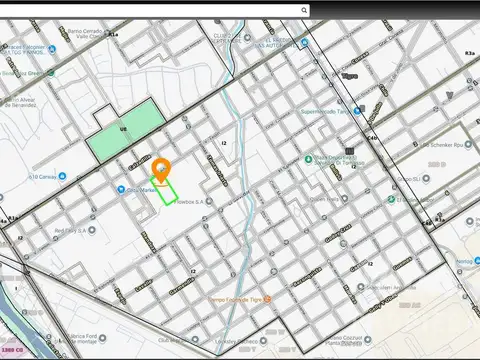Click the blue marker at top near Autopartes

tap(304, 43)
